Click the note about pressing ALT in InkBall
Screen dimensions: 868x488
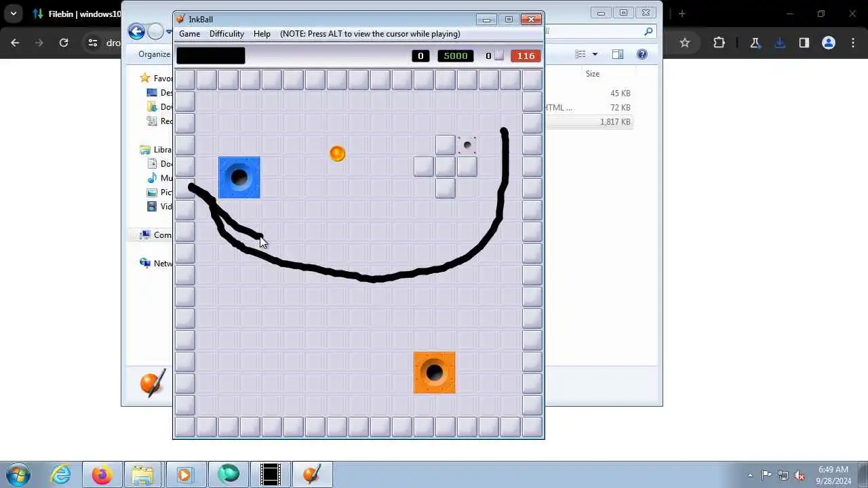click(370, 34)
